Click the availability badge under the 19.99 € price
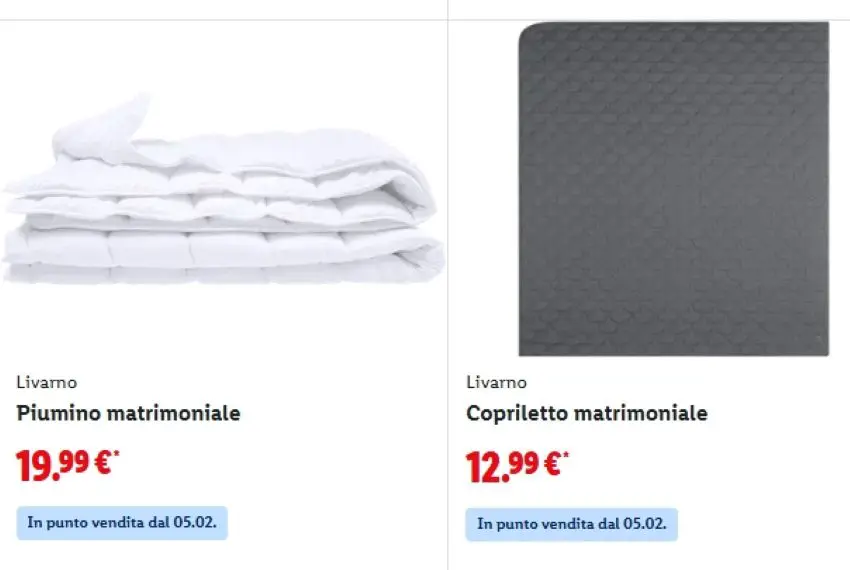850x570 pixels. pyautogui.click(x=122, y=523)
